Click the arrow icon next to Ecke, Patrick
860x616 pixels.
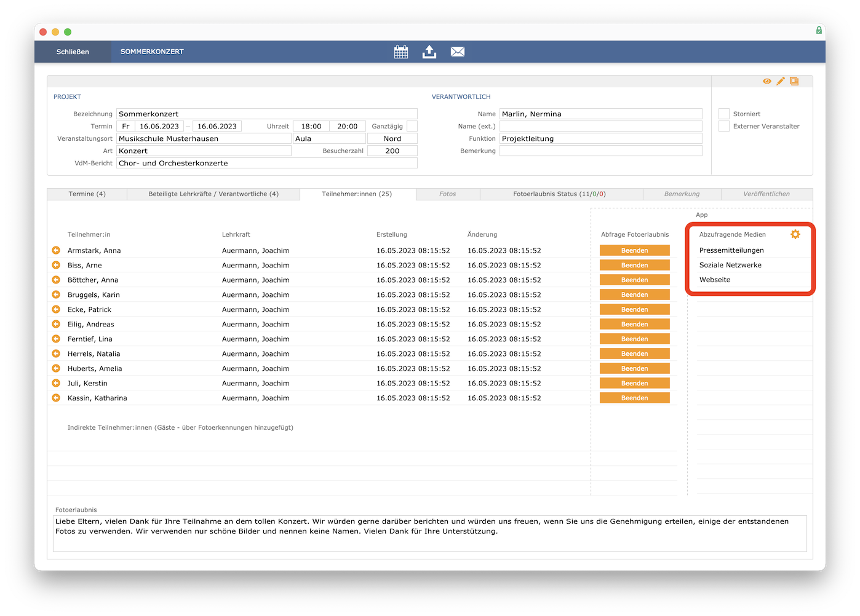[56, 309]
